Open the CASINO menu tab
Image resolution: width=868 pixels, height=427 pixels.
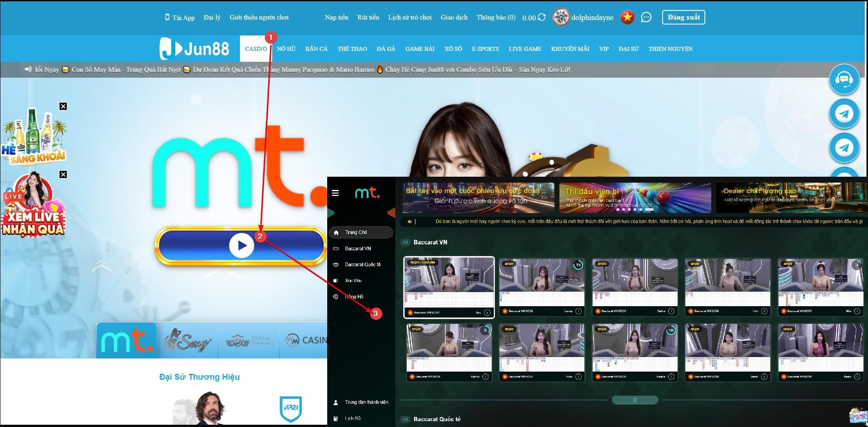point(256,49)
